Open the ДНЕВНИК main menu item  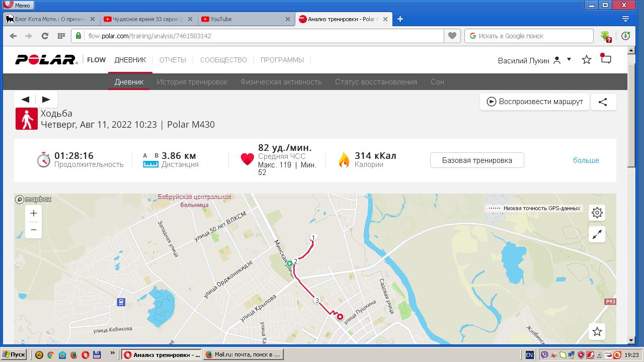130,60
